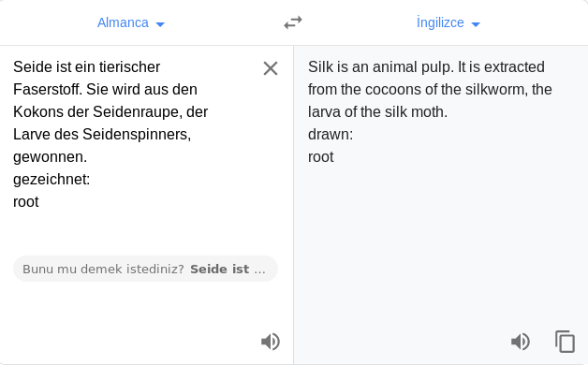Listen to the German source text
This screenshot has width=588, height=365.
click(x=271, y=342)
